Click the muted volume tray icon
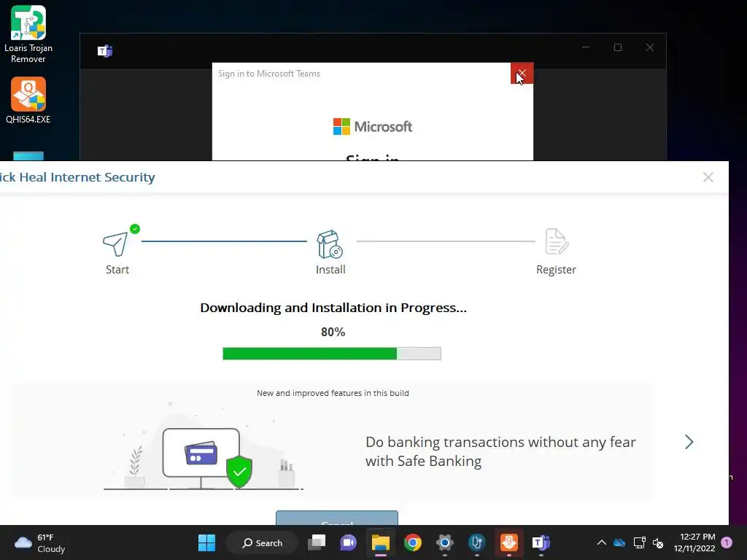Viewport: 747px width, 560px height. click(x=658, y=542)
